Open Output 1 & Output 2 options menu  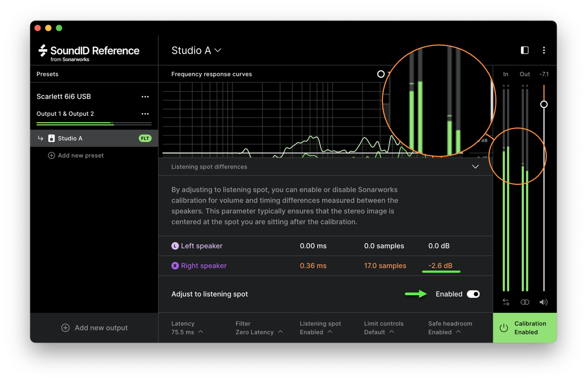[x=145, y=114]
